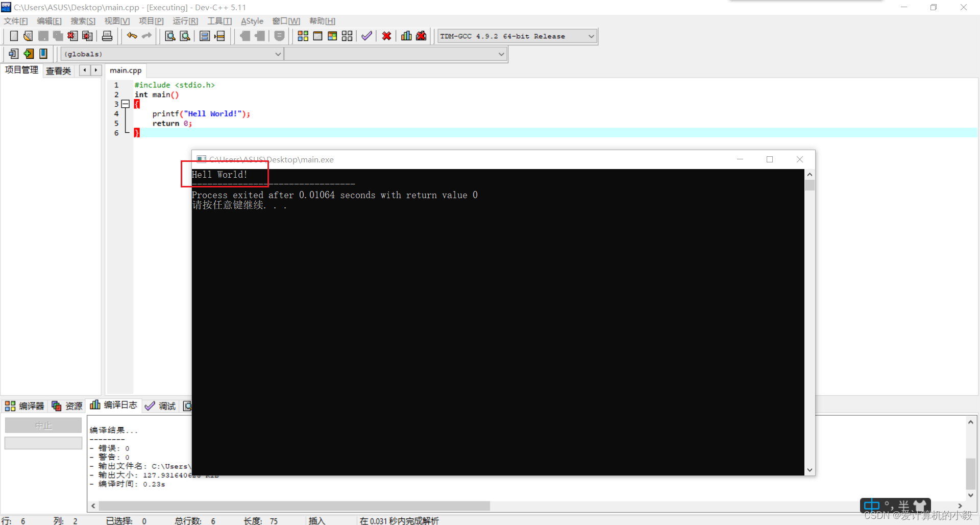Open the 工具[T] menu
Viewport: 980px width, 525px height.
pos(219,21)
